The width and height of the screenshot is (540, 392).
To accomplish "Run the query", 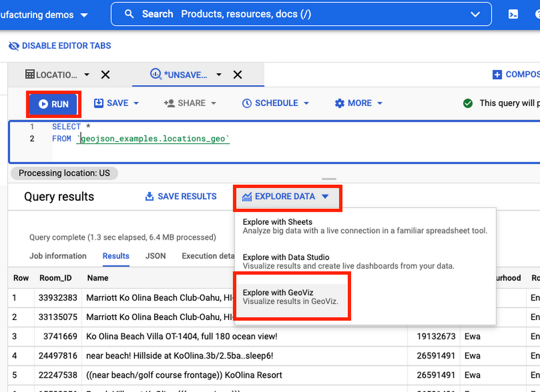I will pos(53,104).
